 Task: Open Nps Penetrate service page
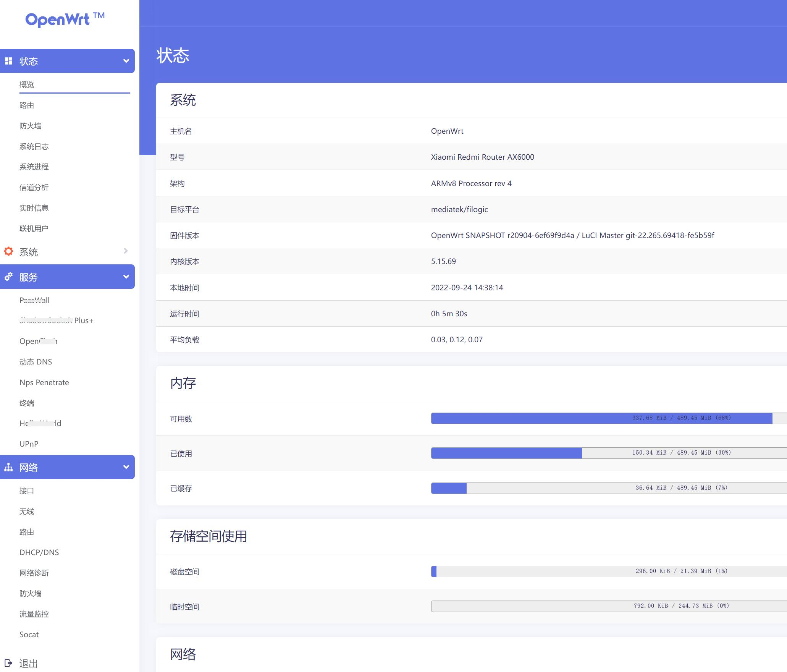[44, 382]
